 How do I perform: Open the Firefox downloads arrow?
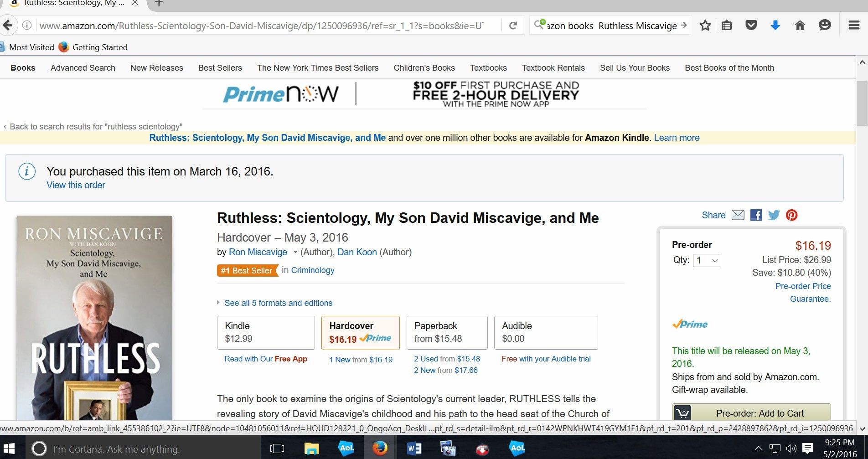775,26
